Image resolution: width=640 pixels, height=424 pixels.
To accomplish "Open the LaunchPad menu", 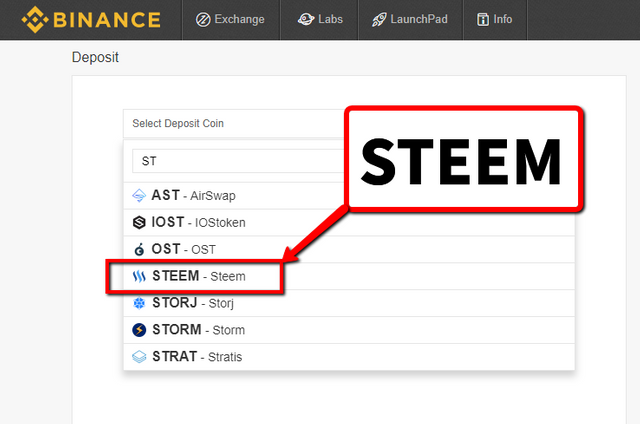I will tap(410, 19).
